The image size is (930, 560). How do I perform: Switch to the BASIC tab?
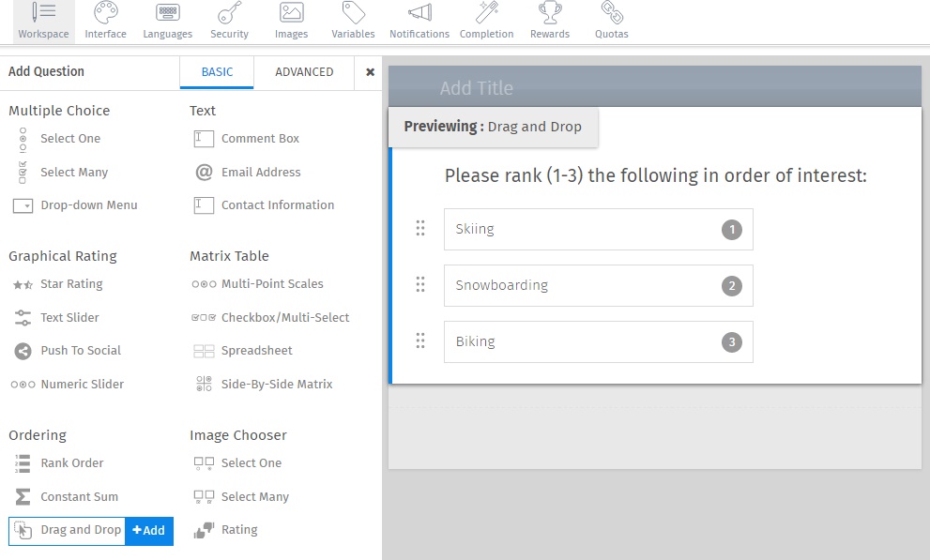217,72
